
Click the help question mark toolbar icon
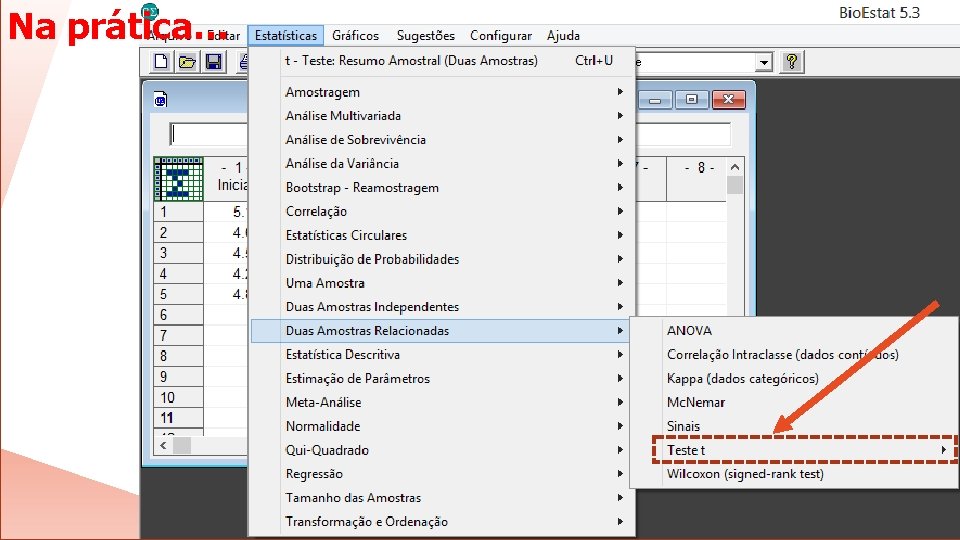click(792, 62)
